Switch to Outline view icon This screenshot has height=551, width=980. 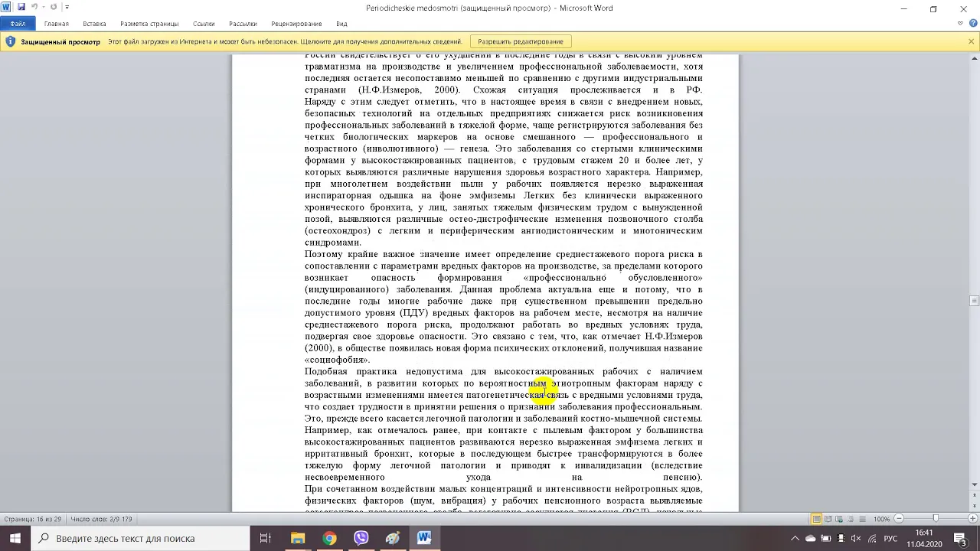[x=851, y=519]
